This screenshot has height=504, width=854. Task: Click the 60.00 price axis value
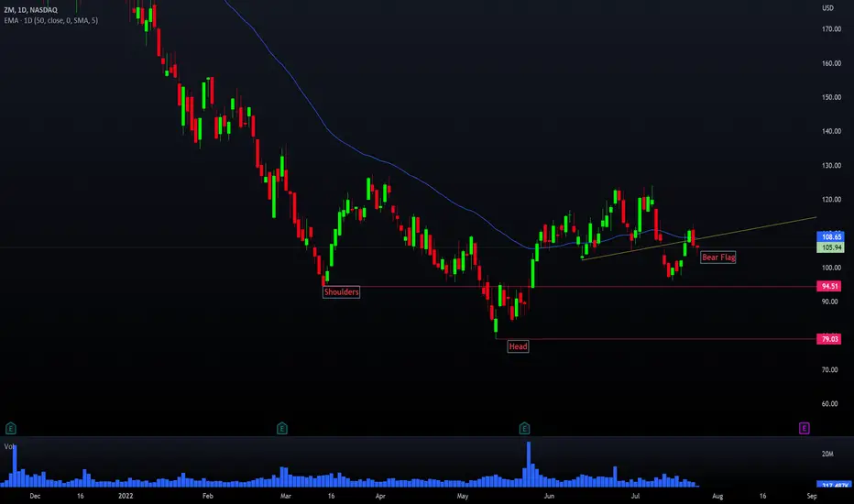pyautogui.click(x=829, y=404)
